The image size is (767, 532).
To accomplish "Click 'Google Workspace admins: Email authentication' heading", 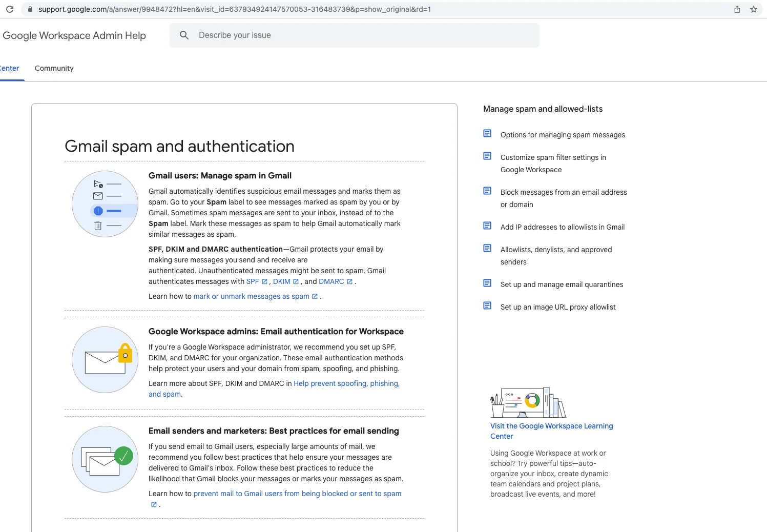I will point(276,332).
